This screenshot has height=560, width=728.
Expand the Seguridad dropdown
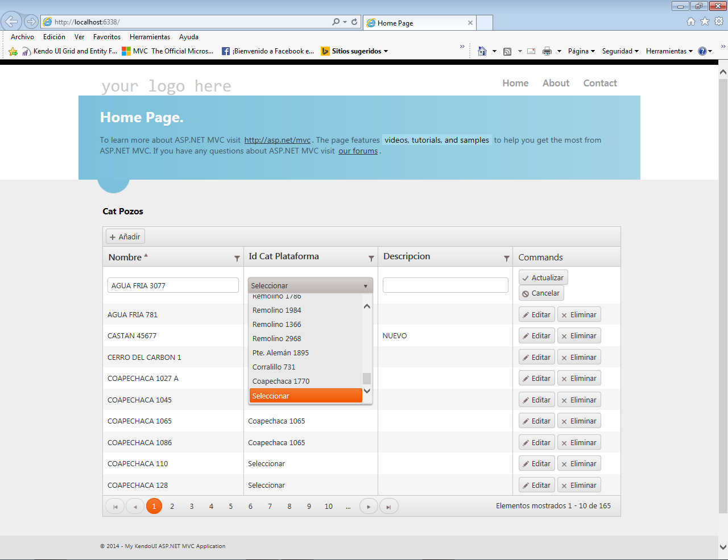(621, 51)
